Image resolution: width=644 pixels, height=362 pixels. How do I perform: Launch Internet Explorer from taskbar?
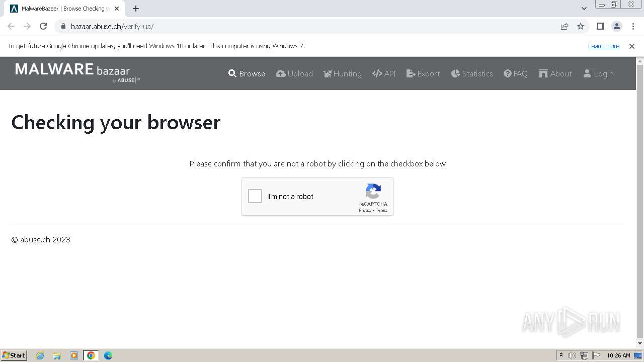pos(40,355)
